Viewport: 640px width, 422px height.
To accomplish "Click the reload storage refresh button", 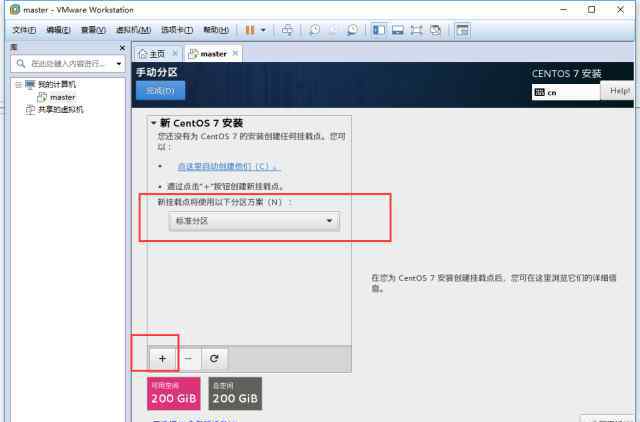I will tap(214, 358).
